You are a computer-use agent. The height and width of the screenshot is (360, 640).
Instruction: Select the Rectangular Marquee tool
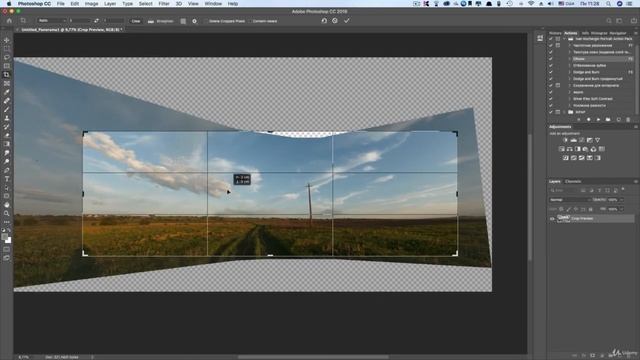click(x=7, y=49)
